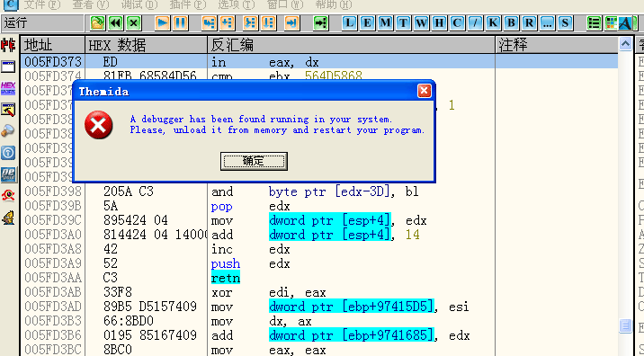Viewport: 644px width, 356px height.
Task: Click the red eye sidebar icon
Action: [x=8, y=196]
